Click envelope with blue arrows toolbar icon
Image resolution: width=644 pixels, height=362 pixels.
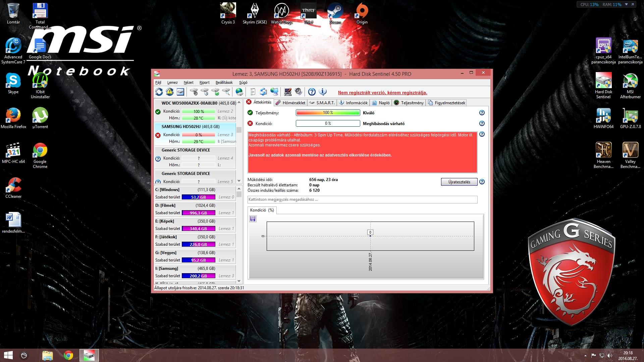tap(263, 92)
